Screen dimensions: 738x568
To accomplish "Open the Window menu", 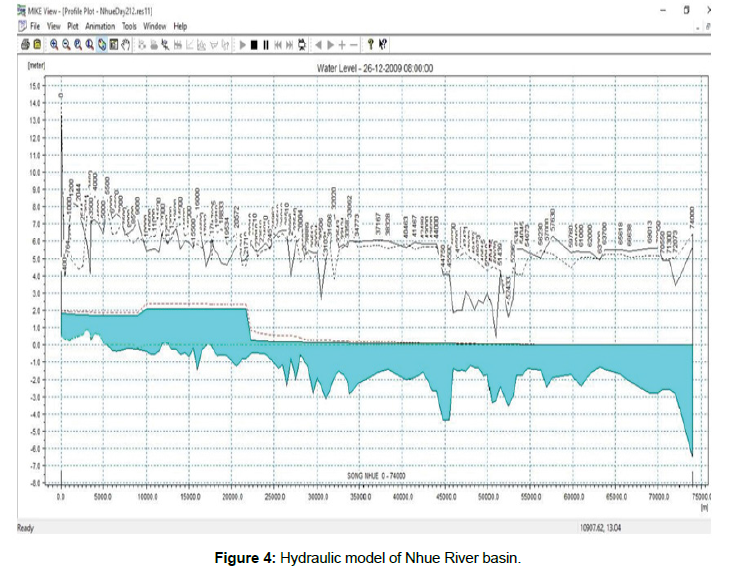I will point(155,26).
